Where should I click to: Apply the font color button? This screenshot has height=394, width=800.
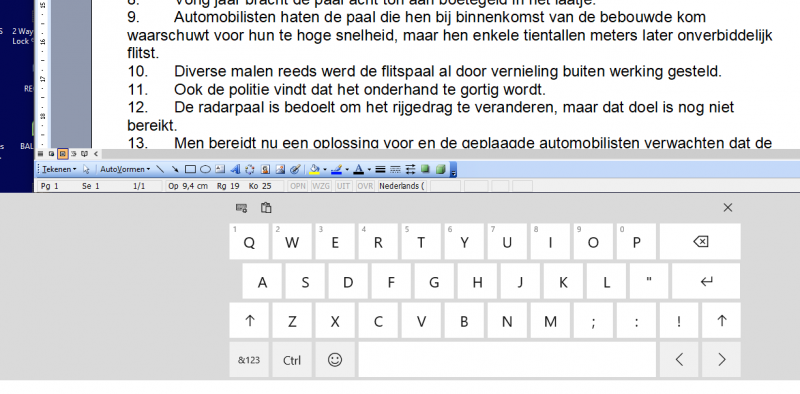click(x=359, y=169)
